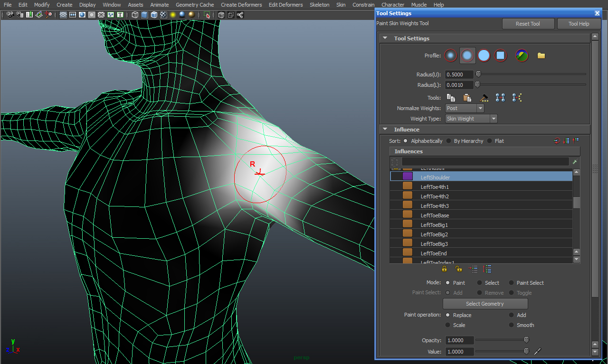Viewport: 608px width, 364px height.
Task: Collapse the Influence section
Action: (x=385, y=130)
